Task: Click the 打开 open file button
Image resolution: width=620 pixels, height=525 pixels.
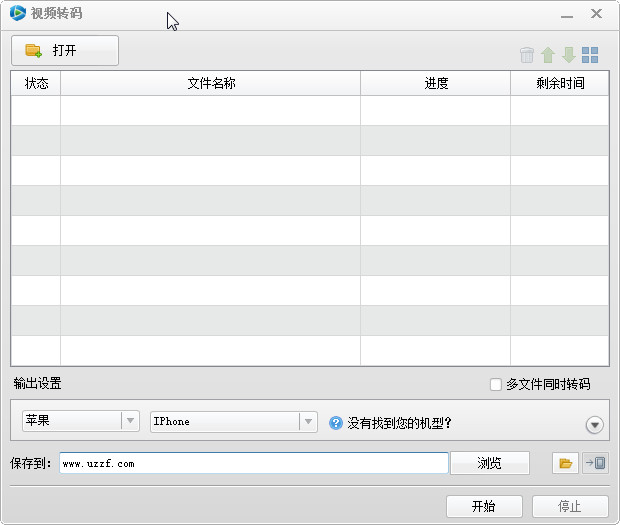Action: (65, 50)
